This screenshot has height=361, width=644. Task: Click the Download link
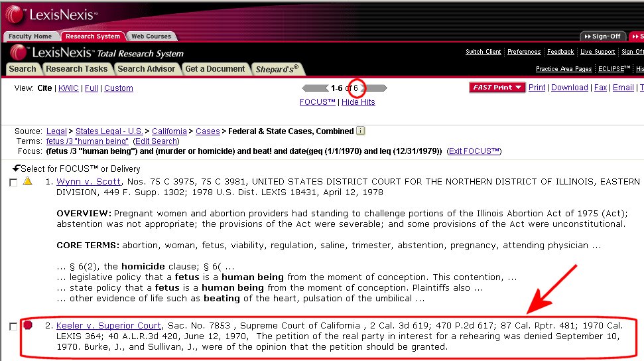pos(569,87)
